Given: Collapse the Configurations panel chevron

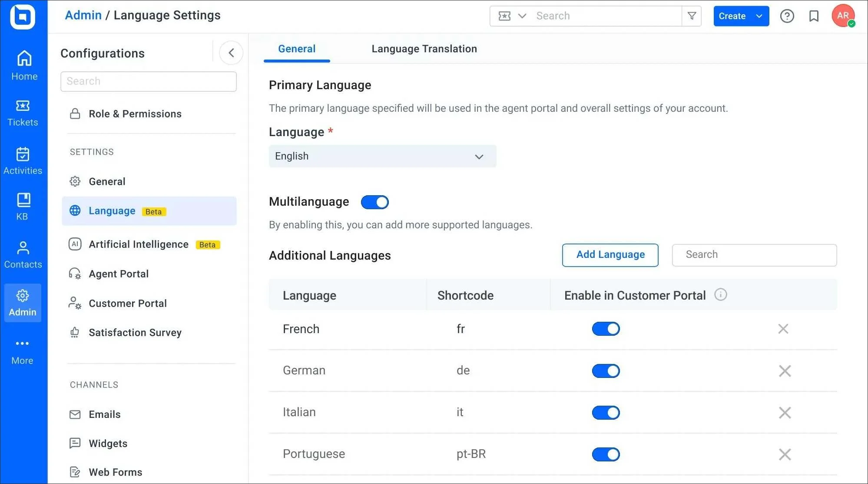Looking at the screenshot, I should click(x=231, y=53).
